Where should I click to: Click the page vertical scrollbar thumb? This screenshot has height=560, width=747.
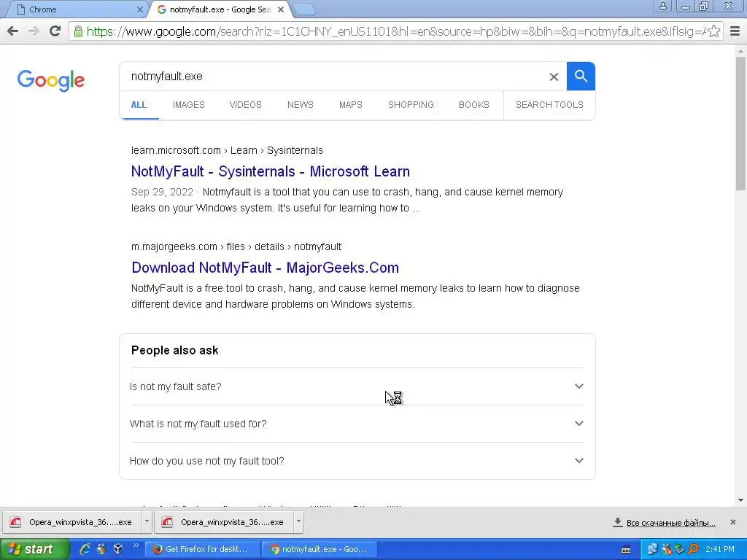[x=741, y=122]
